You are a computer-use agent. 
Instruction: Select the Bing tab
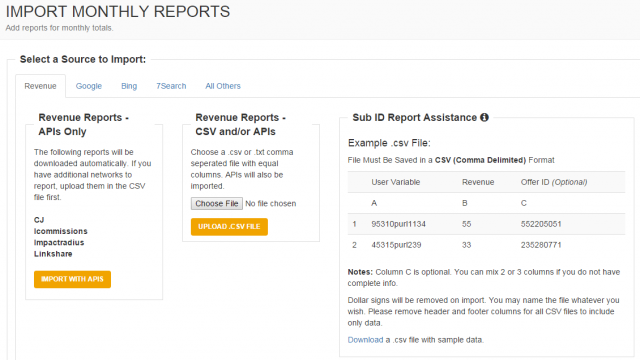pyautogui.click(x=129, y=86)
